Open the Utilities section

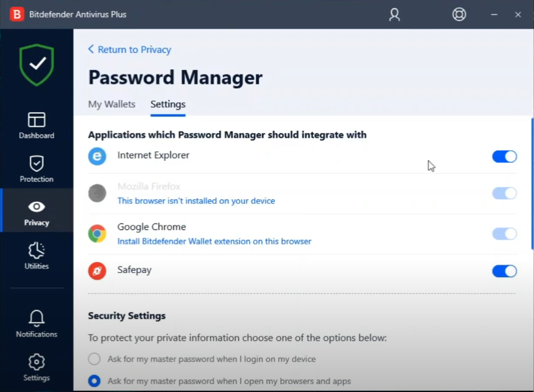[x=37, y=255]
